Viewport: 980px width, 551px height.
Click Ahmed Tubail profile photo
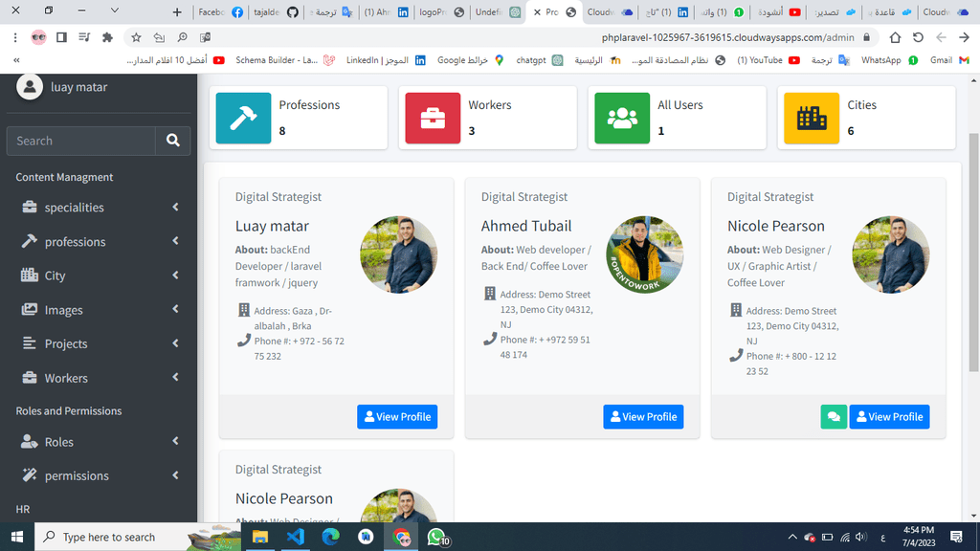point(644,254)
